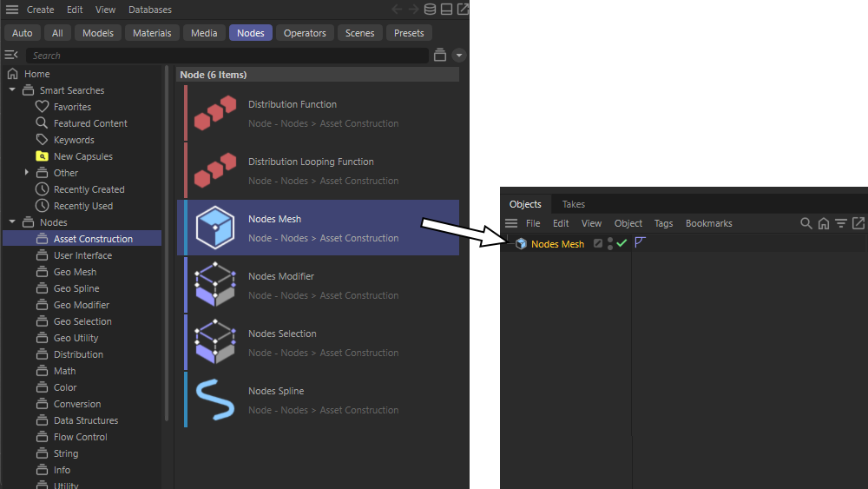Toggle Nodes Mesh green enable checkmark
Screen dimensions: 868x489
pyautogui.click(x=621, y=243)
